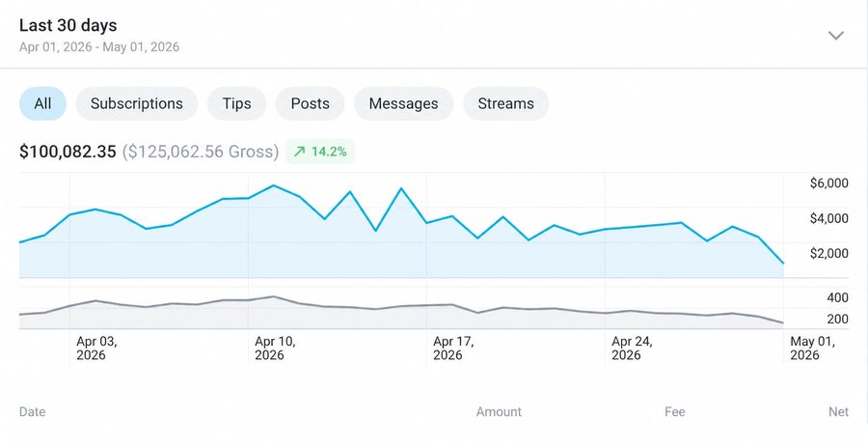This screenshot has width=868, height=447.
Task: Click the Amount column header
Action: [499, 412]
